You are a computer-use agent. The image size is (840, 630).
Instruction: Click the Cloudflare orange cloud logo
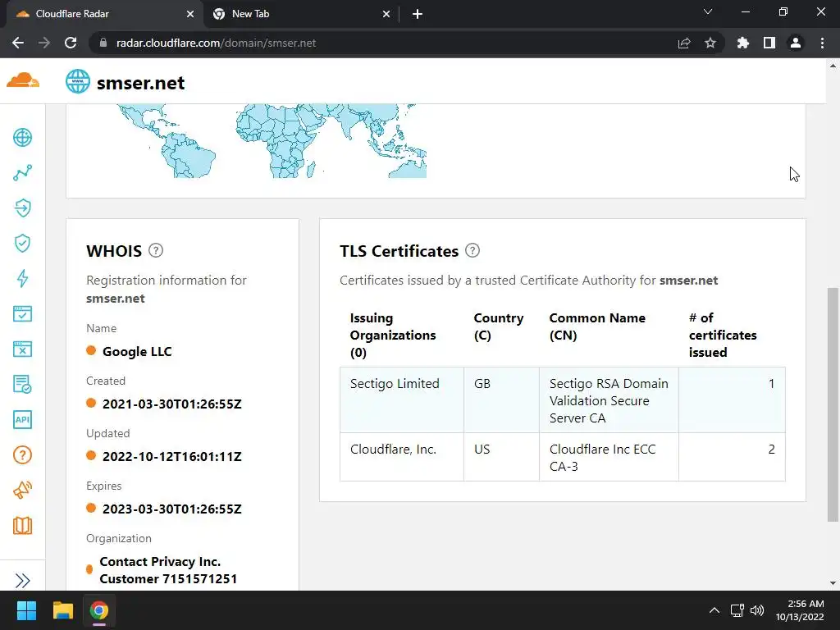pos(23,80)
